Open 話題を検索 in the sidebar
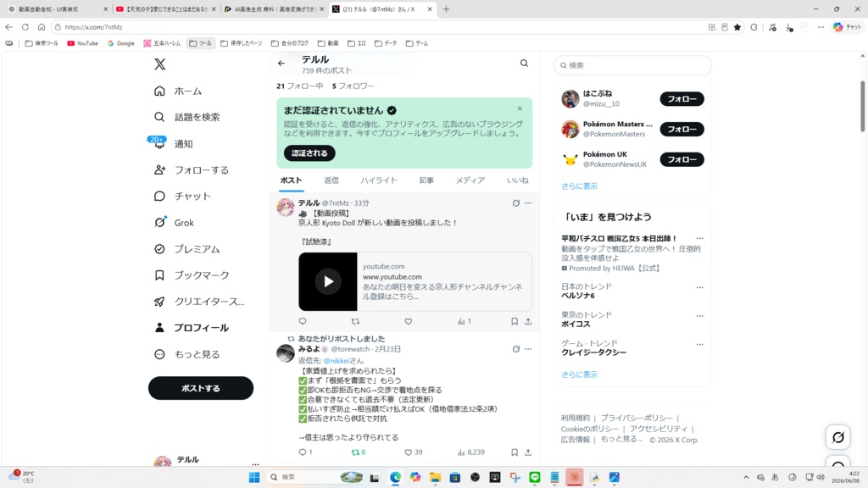868x488 pixels. coord(186,117)
